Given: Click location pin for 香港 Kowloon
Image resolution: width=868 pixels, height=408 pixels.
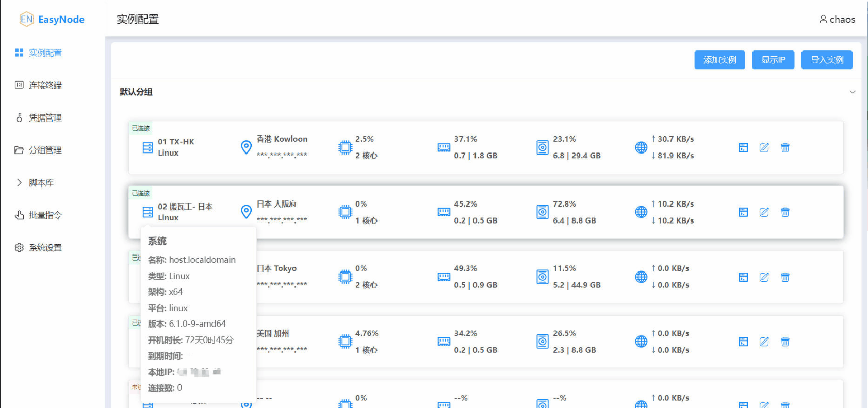Looking at the screenshot, I should [247, 147].
